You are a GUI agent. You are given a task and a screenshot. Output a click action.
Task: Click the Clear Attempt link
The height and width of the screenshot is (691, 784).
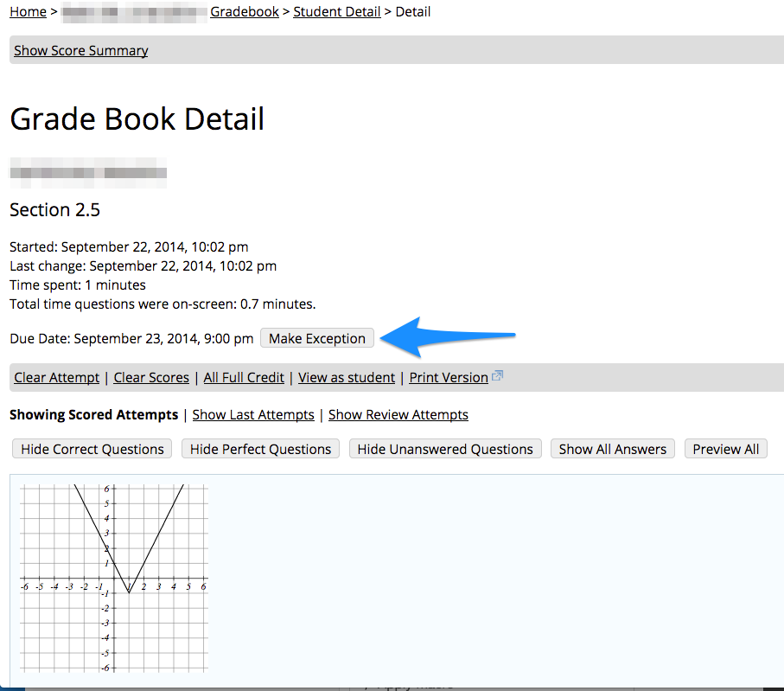pos(56,377)
